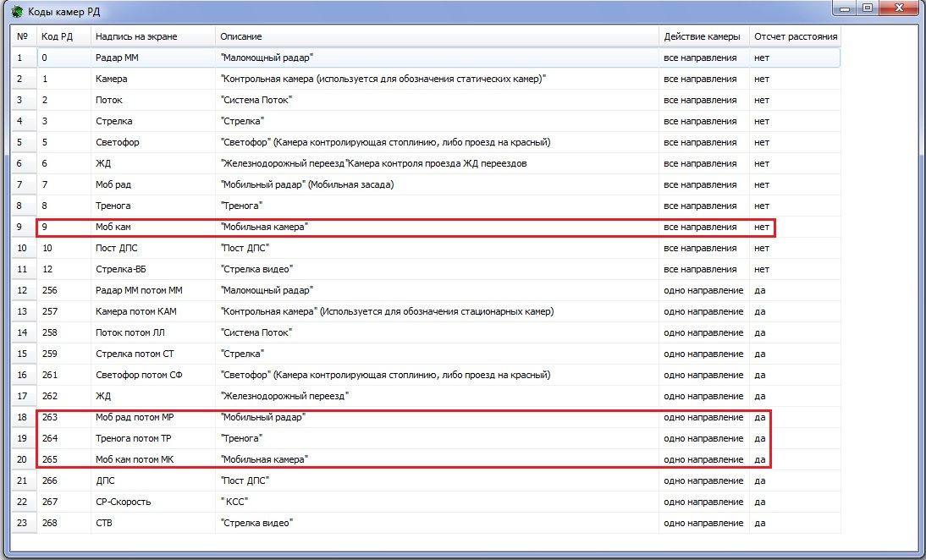Click the Тренога потом ТР cell
Screen dimensions: 926x560
coord(153,438)
